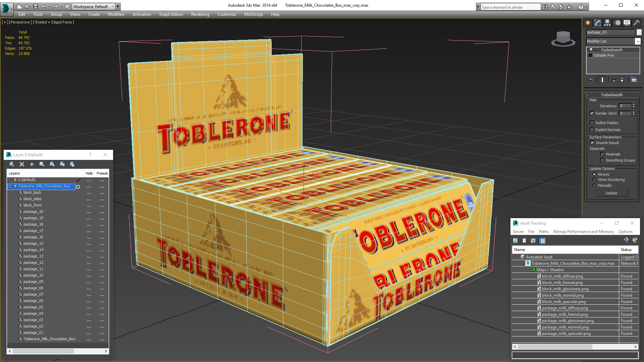Click Delete layer X icon
This screenshot has height=362, width=644.
[22, 164]
